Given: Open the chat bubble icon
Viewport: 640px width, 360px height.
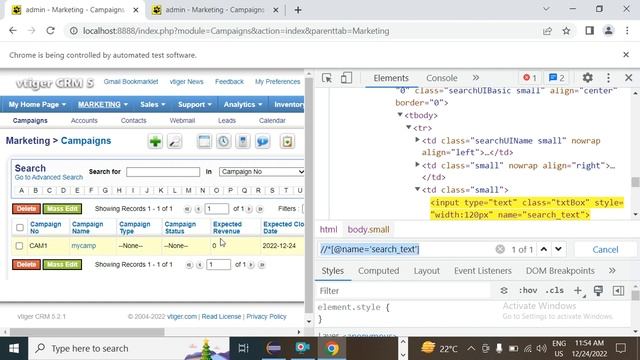Looking at the screenshot, I should (x=262, y=142).
